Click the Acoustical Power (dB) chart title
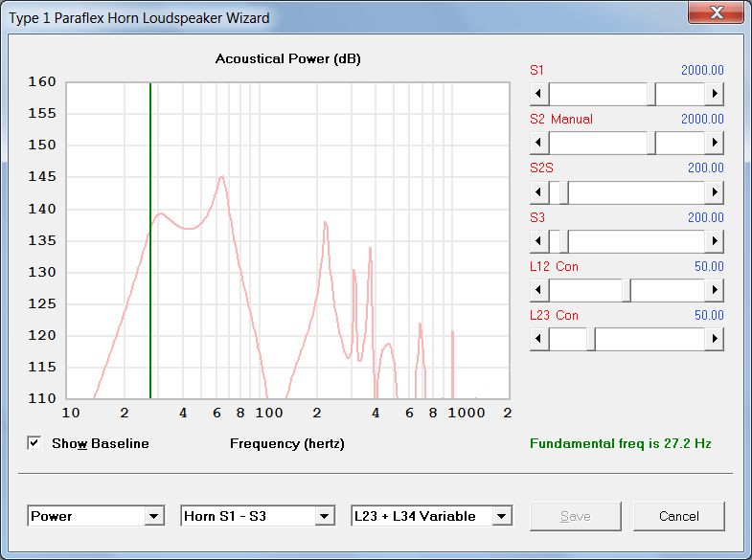752x560 pixels. (287, 59)
